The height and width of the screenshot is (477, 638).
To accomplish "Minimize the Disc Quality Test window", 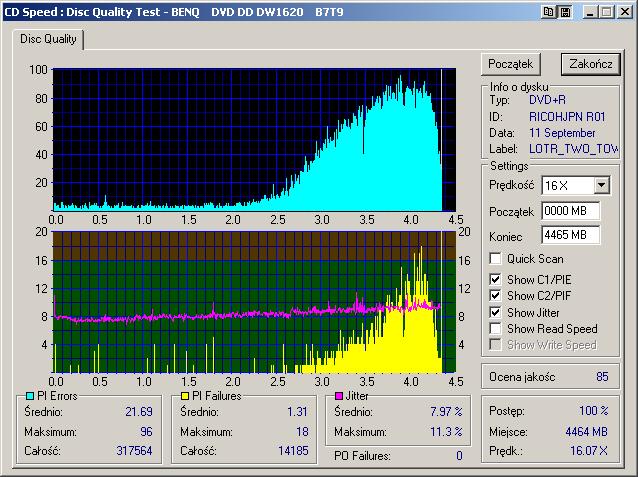I will point(590,12).
